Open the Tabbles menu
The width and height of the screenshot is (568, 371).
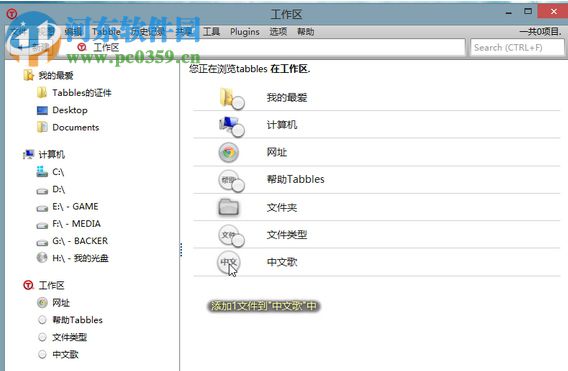106,32
